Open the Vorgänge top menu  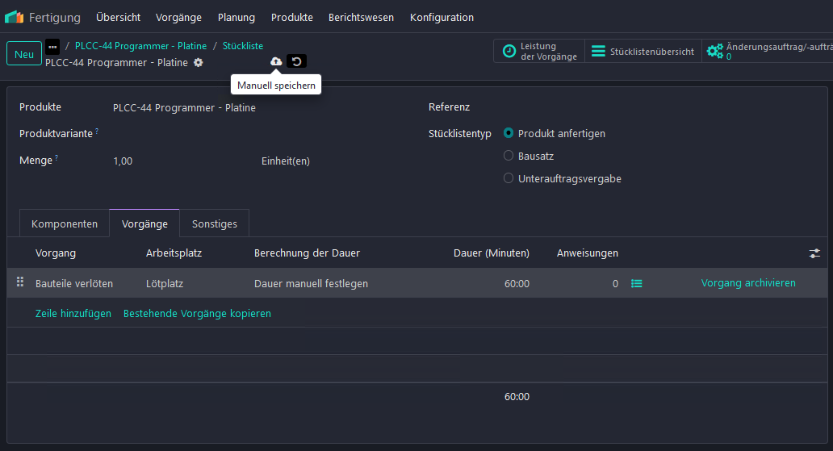(178, 18)
